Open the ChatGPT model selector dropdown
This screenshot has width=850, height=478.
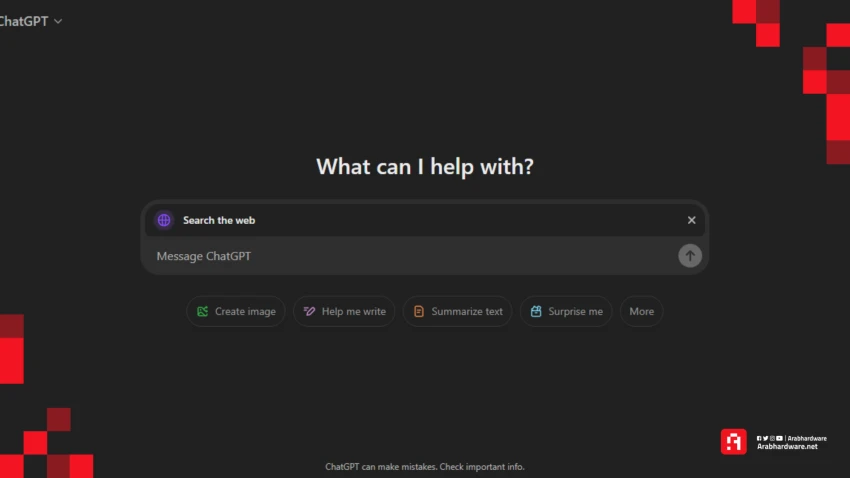30,21
